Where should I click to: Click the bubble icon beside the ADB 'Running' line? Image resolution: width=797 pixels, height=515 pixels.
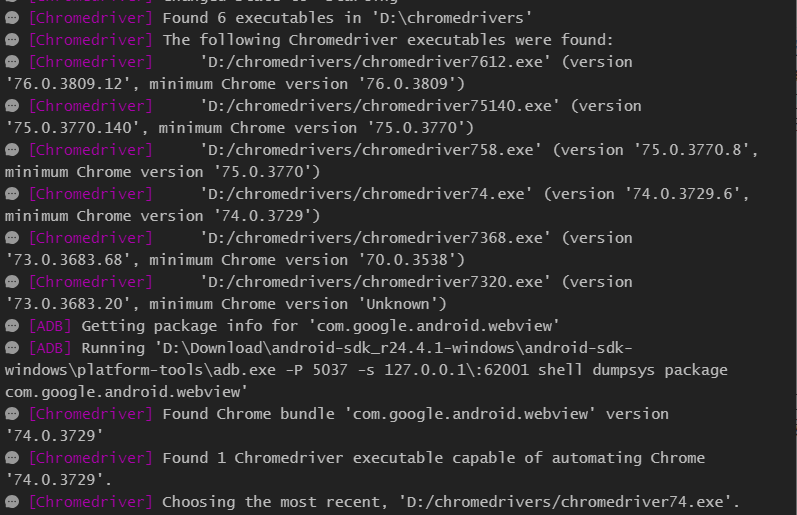pos(12,348)
